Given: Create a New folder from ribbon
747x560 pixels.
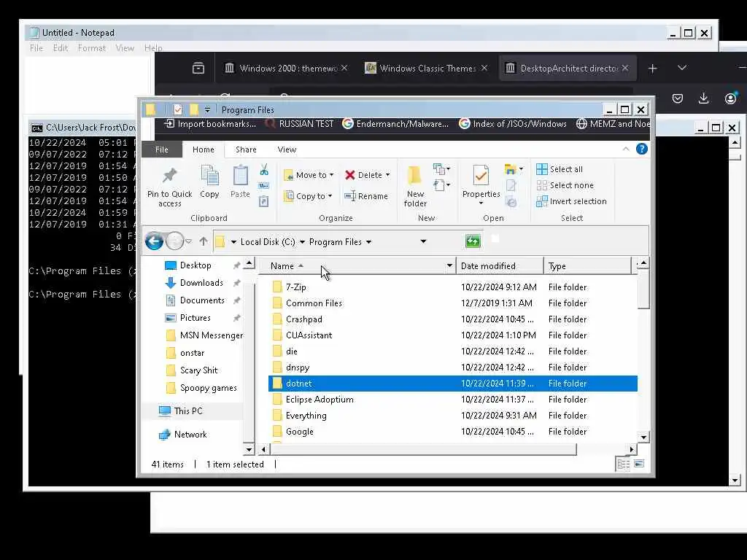Looking at the screenshot, I should tap(415, 186).
